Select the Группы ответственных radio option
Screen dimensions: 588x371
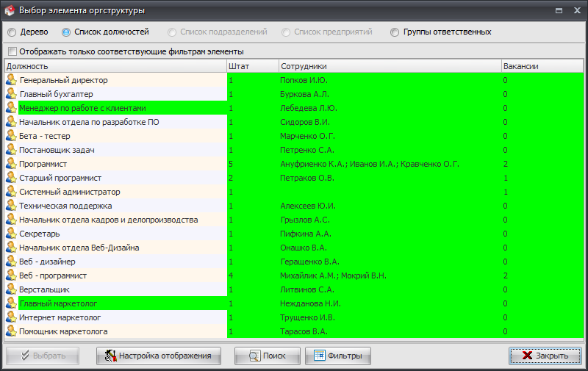pos(395,32)
